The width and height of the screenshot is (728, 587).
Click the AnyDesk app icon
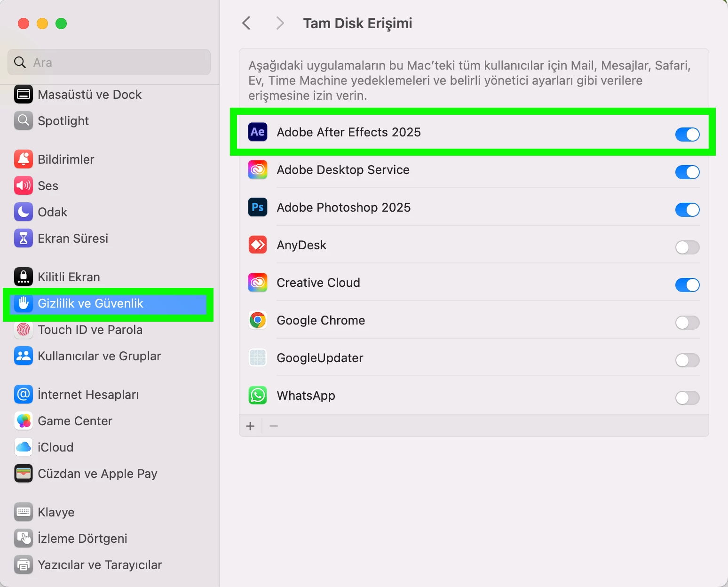click(x=258, y=245)
